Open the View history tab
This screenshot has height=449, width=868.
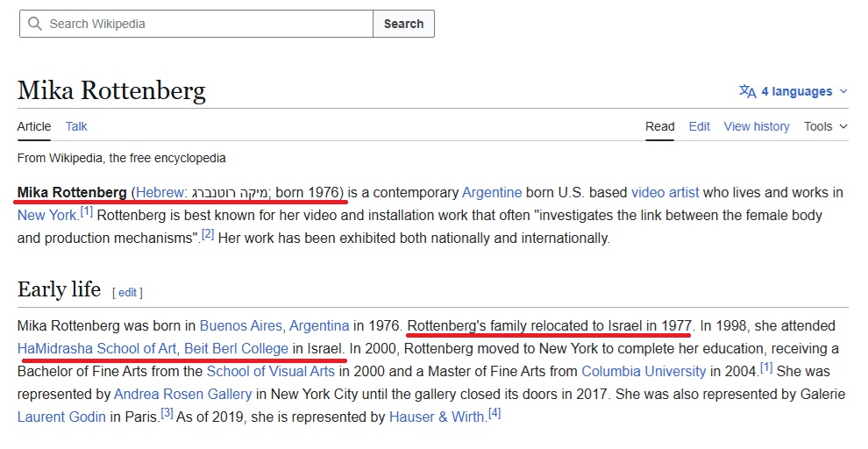coord(756,127)
